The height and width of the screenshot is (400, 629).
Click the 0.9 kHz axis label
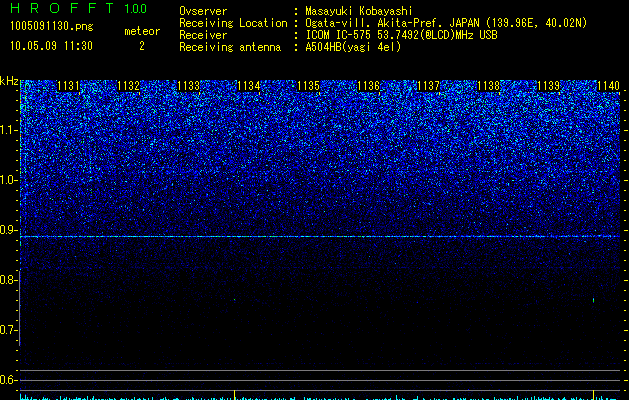(x=9, y=230)
